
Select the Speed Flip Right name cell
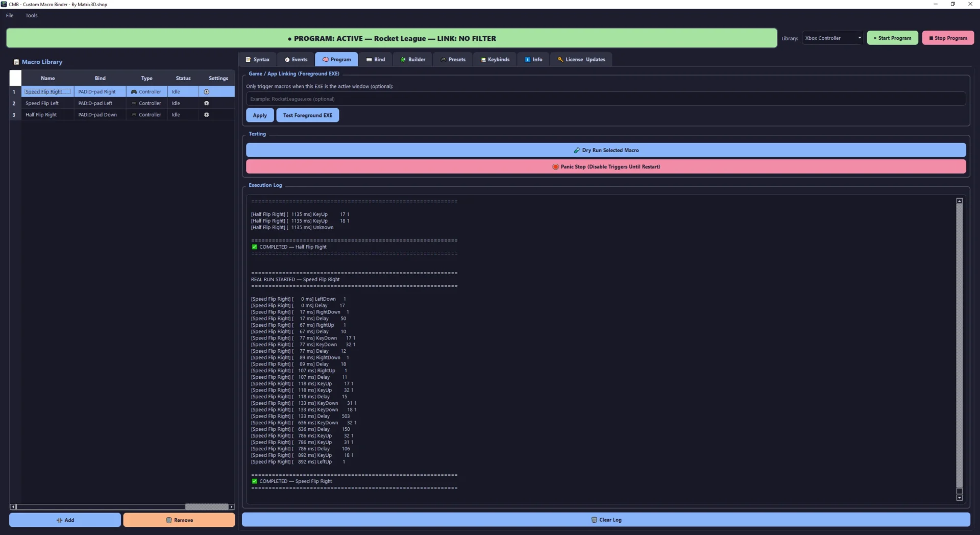point(48,92)
